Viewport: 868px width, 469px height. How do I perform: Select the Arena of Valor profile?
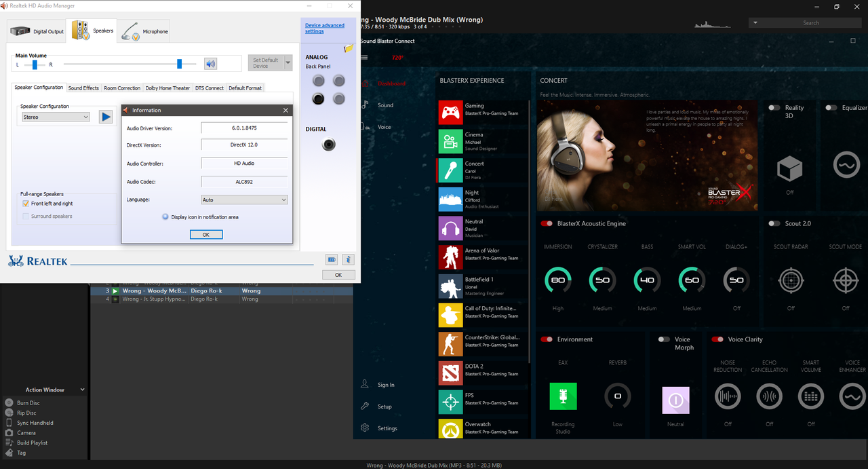(450, 257)
